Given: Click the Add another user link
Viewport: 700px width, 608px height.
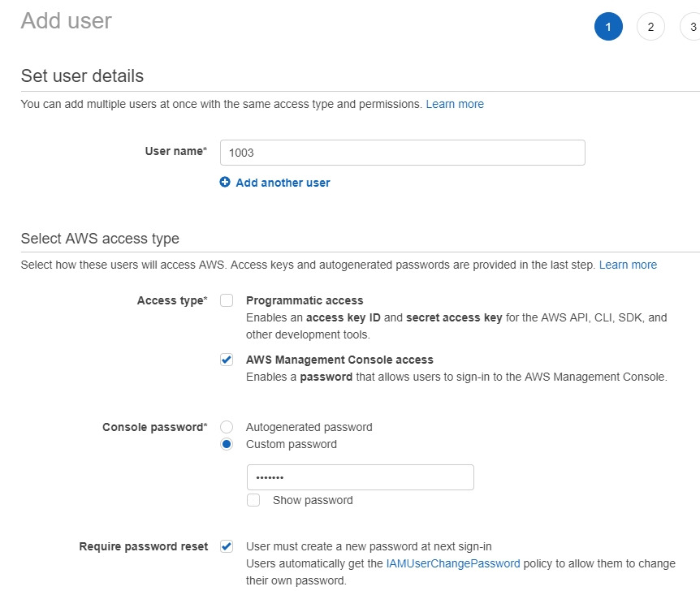Looking at the screenshot, I should 283,183.
